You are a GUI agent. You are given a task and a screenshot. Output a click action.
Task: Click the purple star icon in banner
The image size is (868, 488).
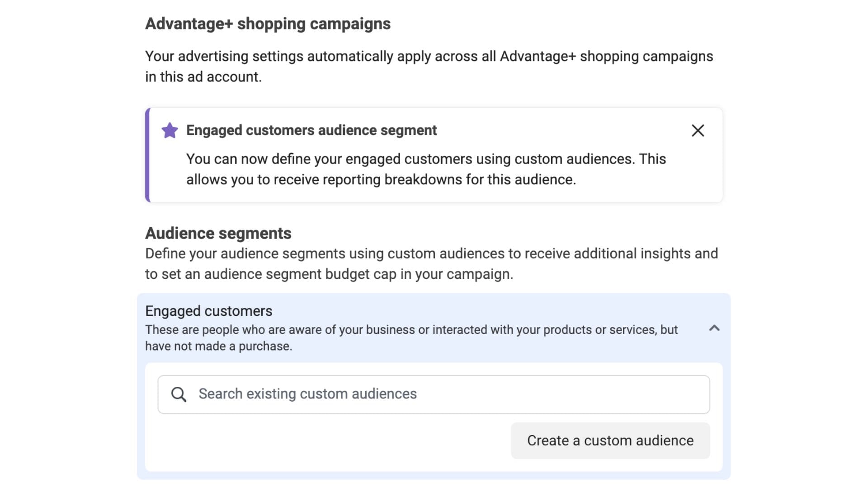coord(170,131)
